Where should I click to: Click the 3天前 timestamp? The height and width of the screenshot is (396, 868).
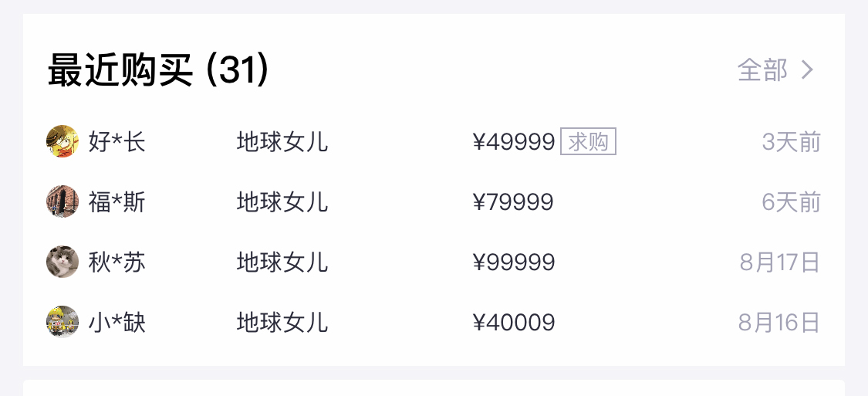pyautogui.click(x=791, y=142)
